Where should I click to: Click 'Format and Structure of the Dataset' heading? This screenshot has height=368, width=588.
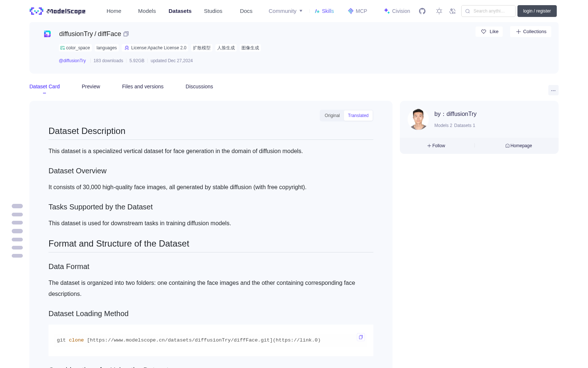119,244
